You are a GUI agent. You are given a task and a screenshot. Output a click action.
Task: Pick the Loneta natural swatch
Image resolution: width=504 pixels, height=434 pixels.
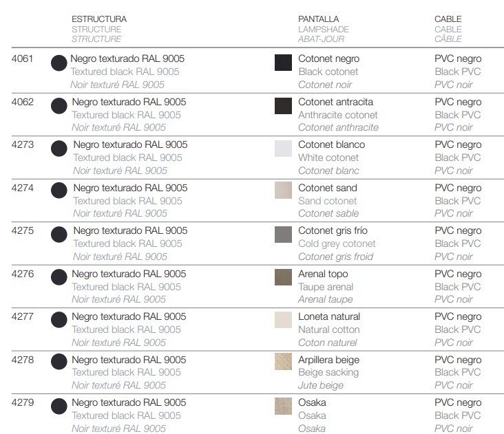coord(283,320)
